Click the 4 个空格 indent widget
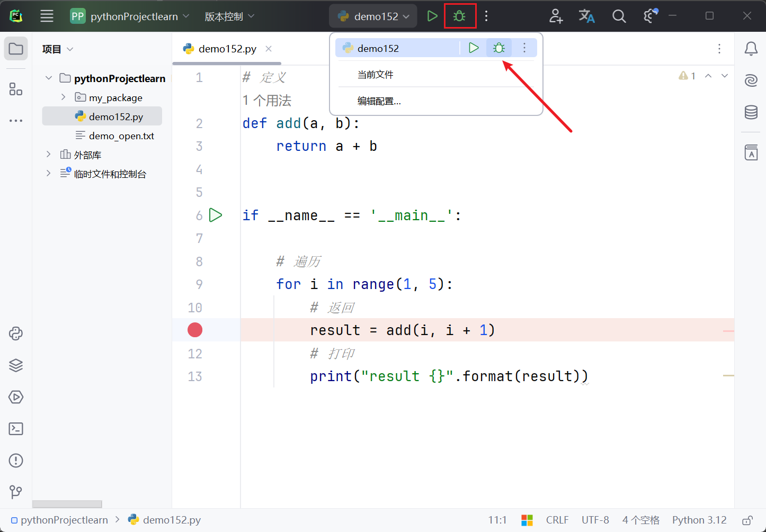766x532 pixels. (x=641, y=520)
